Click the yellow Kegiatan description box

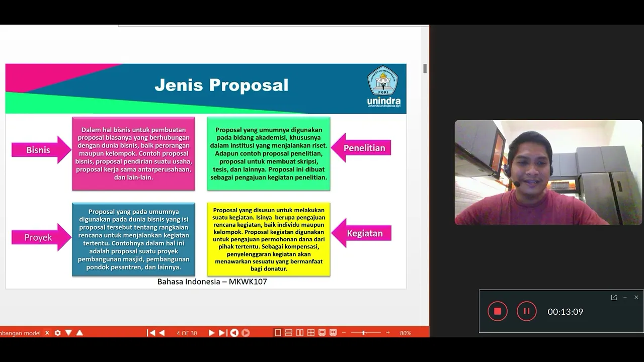pos(269,239)
